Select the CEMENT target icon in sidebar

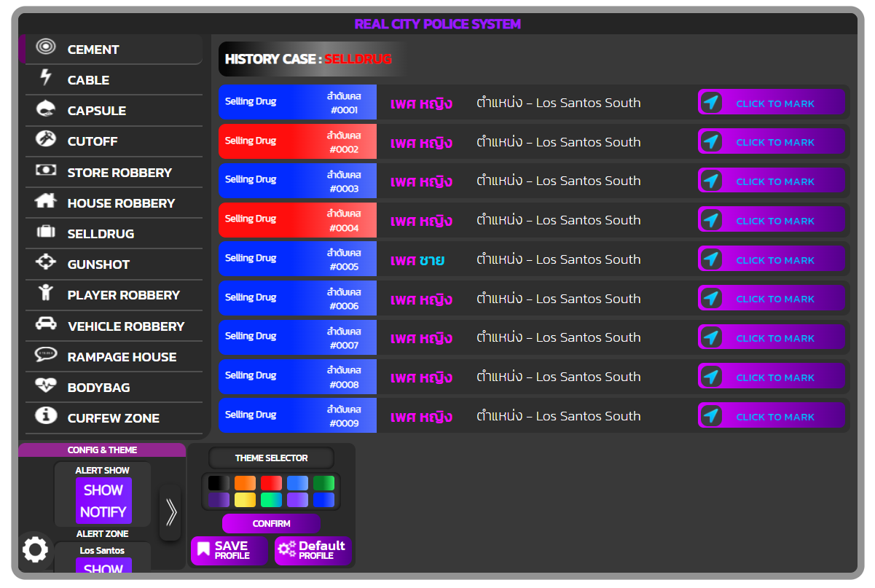[45, 49]
